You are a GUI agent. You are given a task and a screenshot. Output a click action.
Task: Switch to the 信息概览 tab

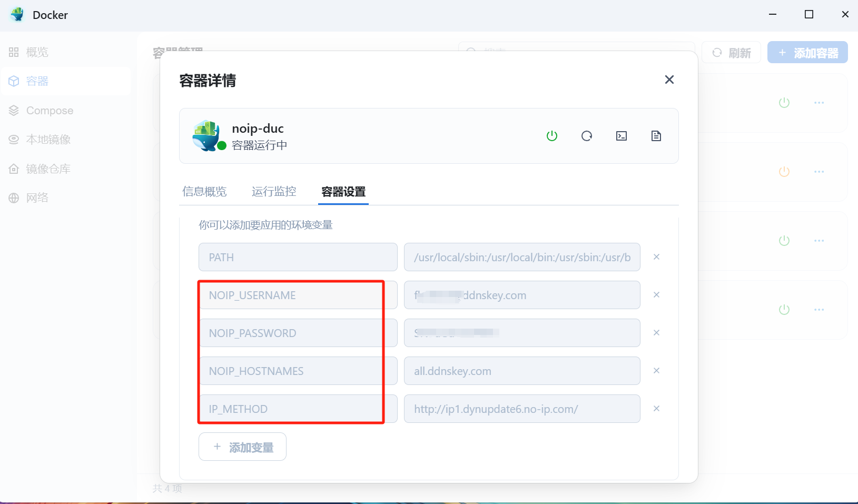pos(204,191)
